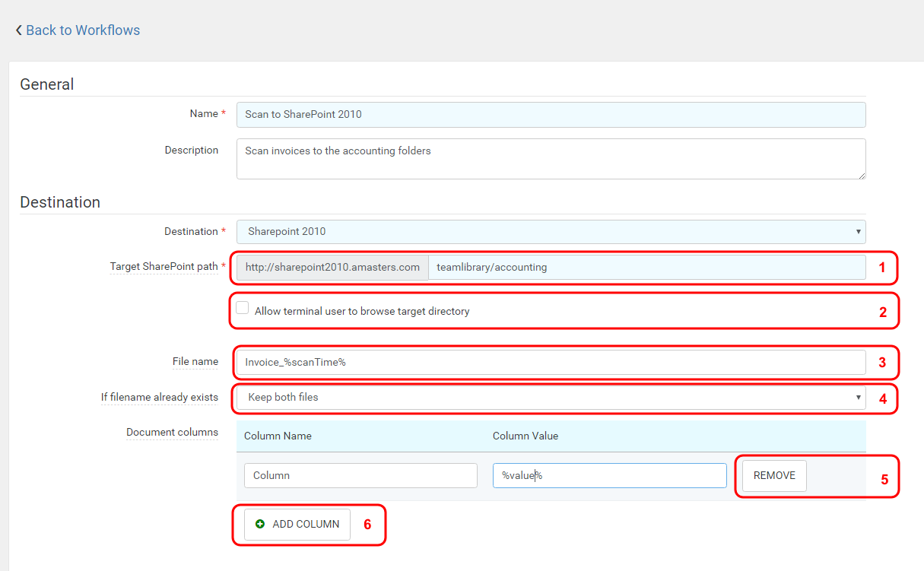
Task: Click the 'If filename already exists' label
Action: tap(160, 397)
